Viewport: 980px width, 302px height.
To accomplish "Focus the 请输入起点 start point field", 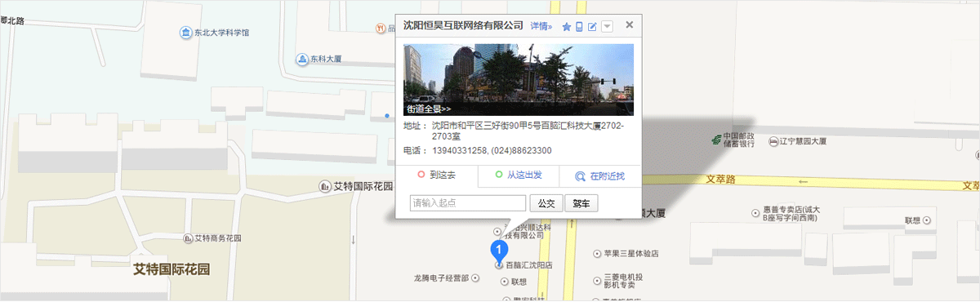I will pos(468,202).
